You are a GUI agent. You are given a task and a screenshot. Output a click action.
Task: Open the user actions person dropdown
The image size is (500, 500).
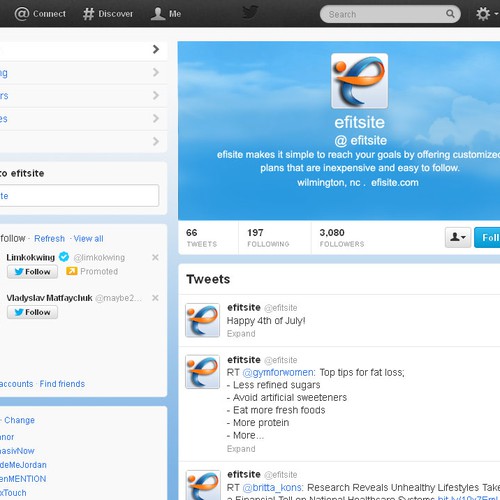tap(458, 237)
